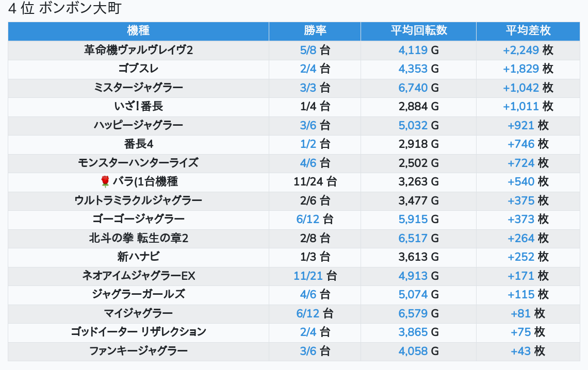The width and height of the screenshot is (588, 370).
Task: Click the 4,119 average spins link
Action: point(413,50)
